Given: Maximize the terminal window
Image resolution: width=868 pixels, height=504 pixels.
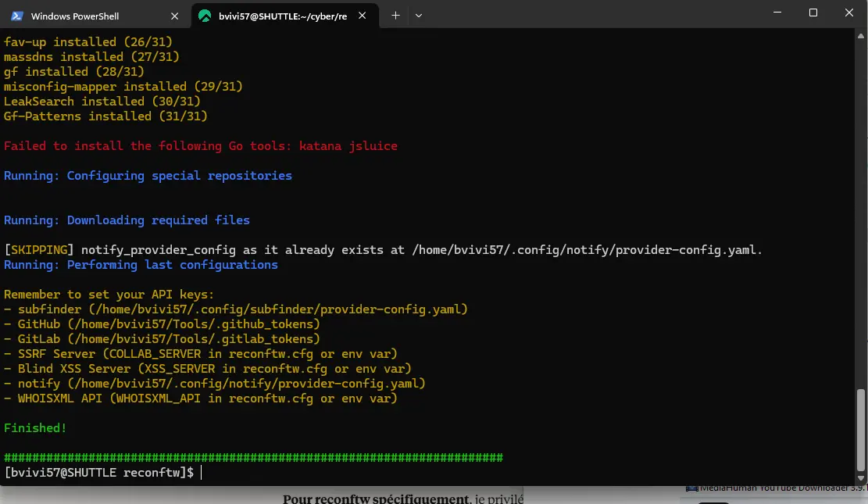Looking at the screenshot, I should tap(813, 13).
